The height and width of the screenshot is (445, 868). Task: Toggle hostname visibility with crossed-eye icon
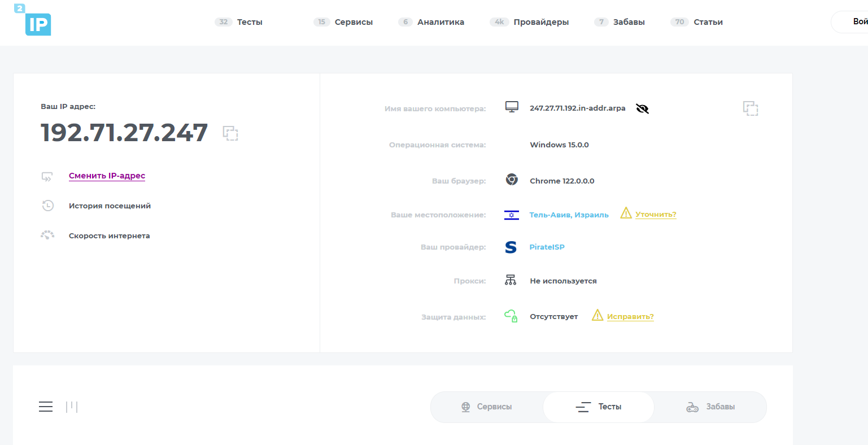642,108
